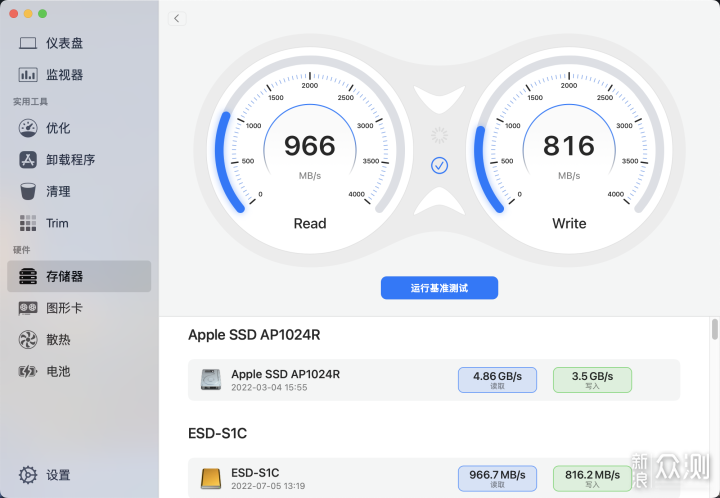
Task: Go to the 优化 section label
Action: point(58,128)
